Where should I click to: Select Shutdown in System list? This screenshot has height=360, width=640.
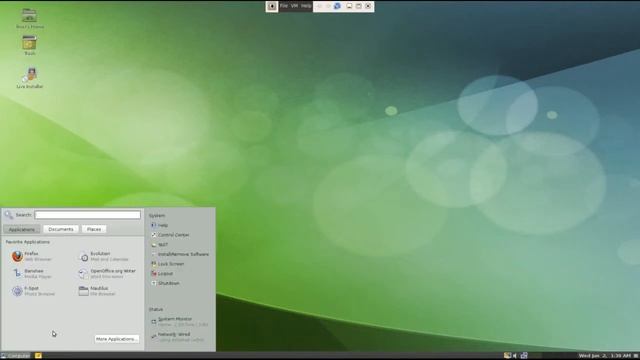165,283
